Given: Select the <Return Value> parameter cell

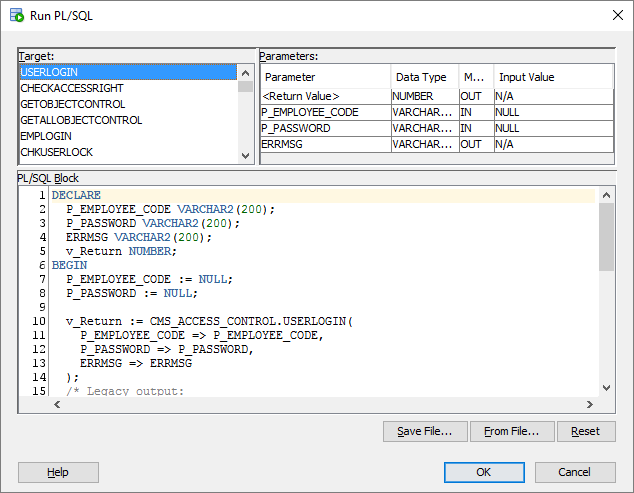Looking at the screenshot, I should 326,96.
